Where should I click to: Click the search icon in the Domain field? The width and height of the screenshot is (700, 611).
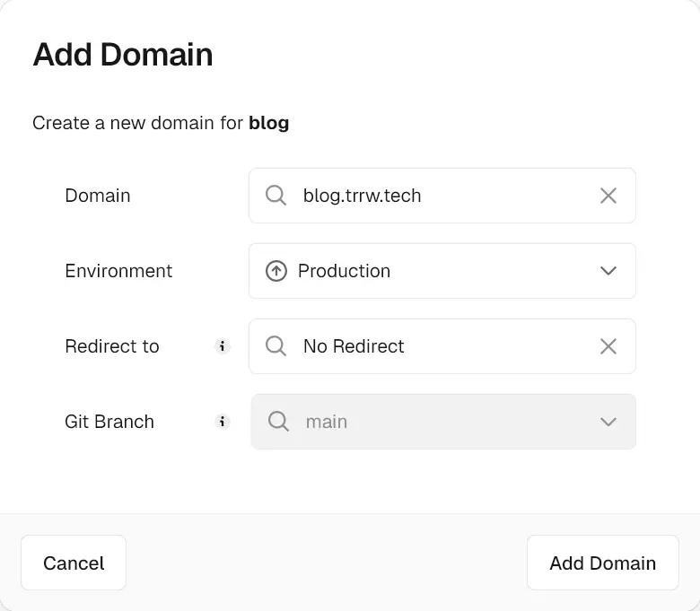point(276,196)
